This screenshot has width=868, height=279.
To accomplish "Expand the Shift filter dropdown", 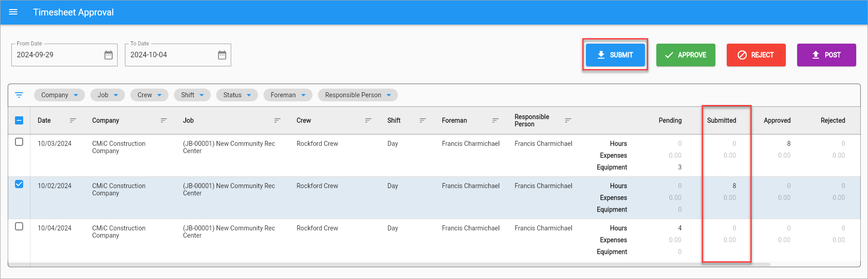I will coord(192,95).
